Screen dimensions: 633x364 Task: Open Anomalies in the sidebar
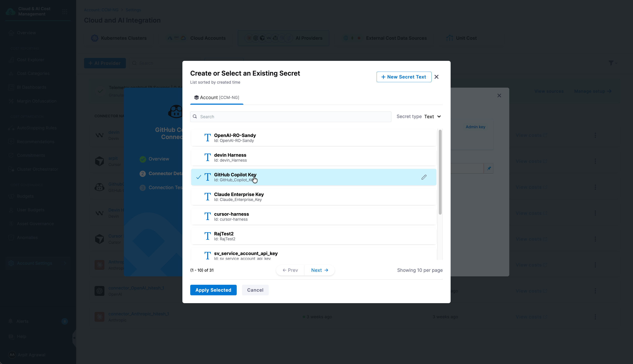(27, 237)
